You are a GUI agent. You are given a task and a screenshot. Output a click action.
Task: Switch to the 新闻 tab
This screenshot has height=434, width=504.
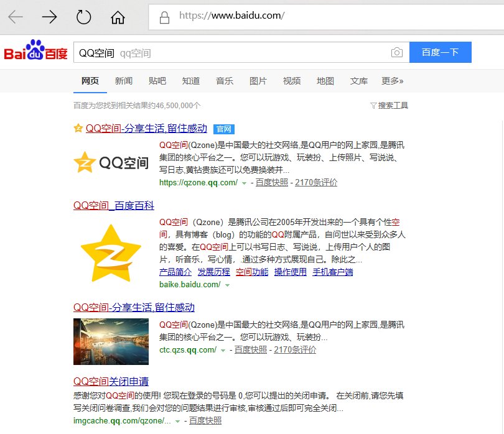pyautogui.click(x=124, y=81)
